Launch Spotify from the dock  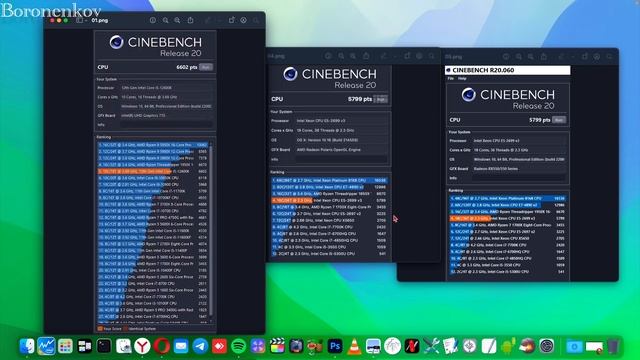239,346
